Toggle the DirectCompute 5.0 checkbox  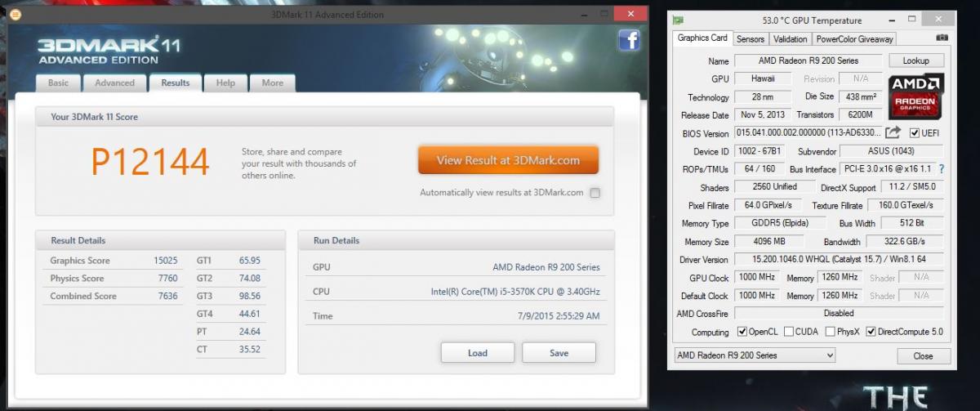[871, 332]
